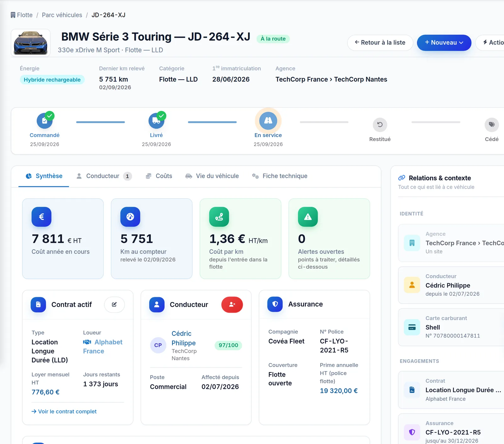
Task: Click the CP driver avatar
Action: pyautogui.click(x=158, y=345)
